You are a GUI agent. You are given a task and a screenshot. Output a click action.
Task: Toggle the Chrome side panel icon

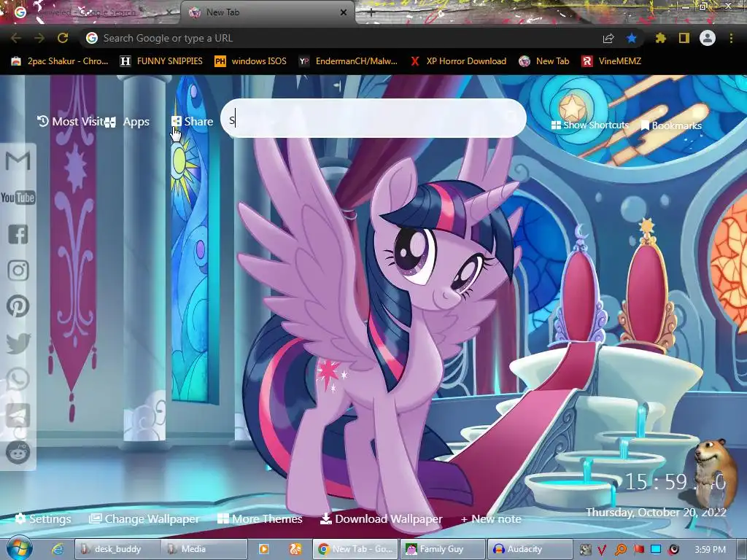684,38
